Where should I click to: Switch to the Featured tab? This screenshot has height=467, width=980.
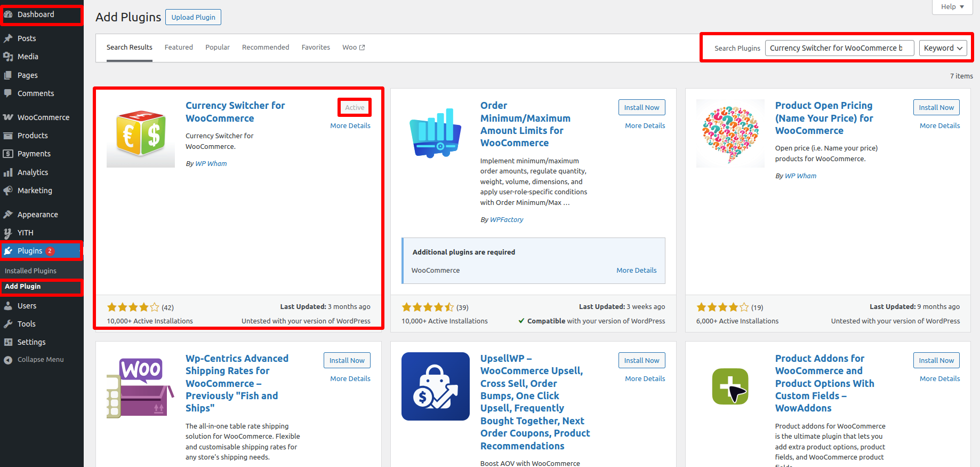179,48
